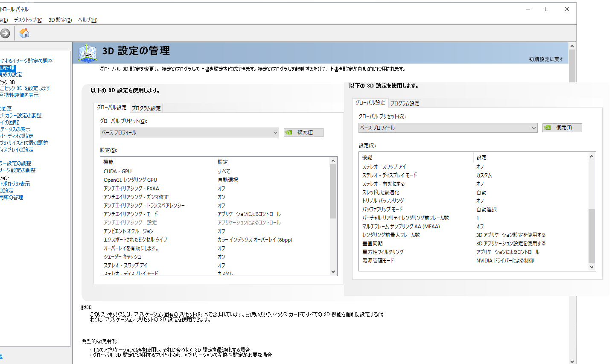Click the 自動 value for スレッドした最適化
This screenshot has height=364, width=615.
pyautogui.click(x=481, y=192)
